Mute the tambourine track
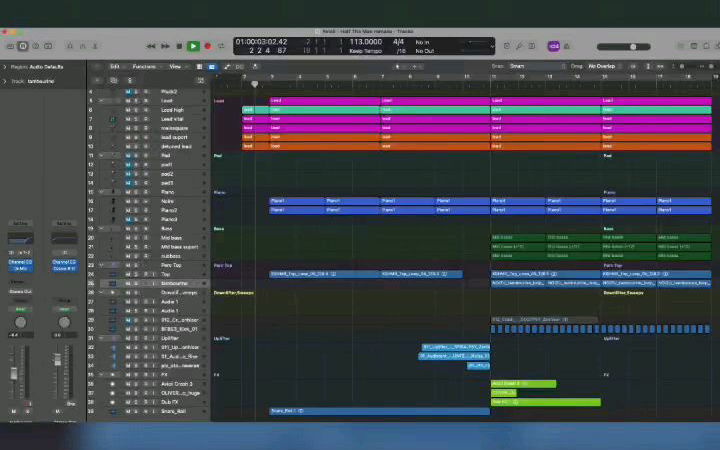The width and height of the screenshot is (720, 450). click(x=128, y=283)
